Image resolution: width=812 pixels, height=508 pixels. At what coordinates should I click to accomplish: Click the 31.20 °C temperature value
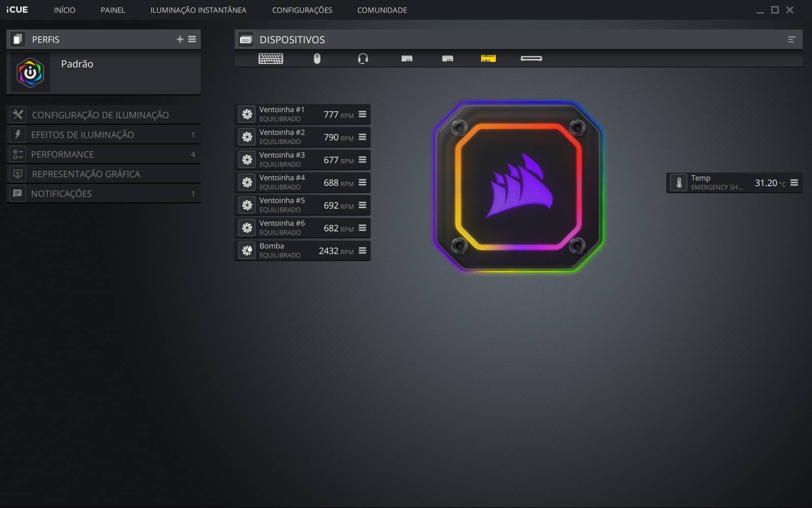click(x=770, y=183)
